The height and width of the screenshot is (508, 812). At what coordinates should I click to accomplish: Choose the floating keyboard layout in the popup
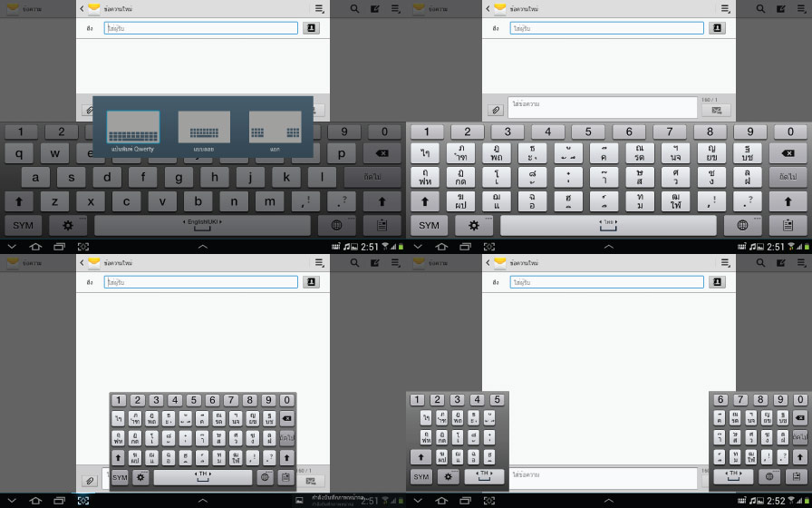point(204,128)
